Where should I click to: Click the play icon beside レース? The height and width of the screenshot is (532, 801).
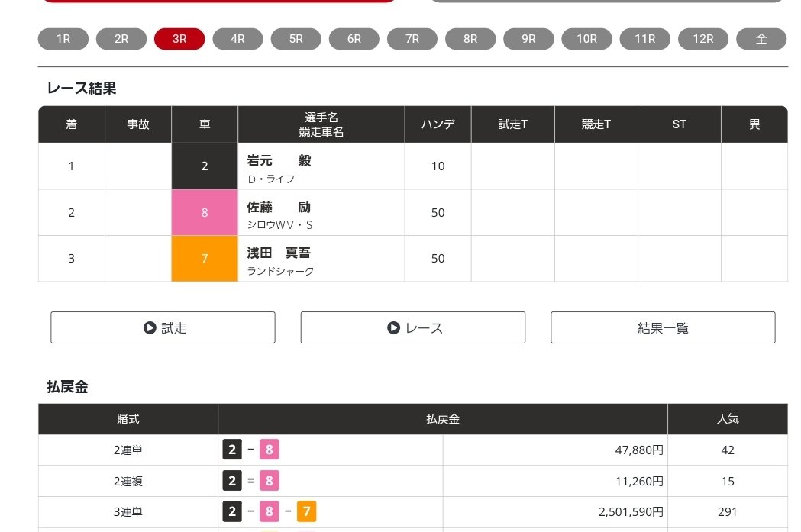[393, 327]
